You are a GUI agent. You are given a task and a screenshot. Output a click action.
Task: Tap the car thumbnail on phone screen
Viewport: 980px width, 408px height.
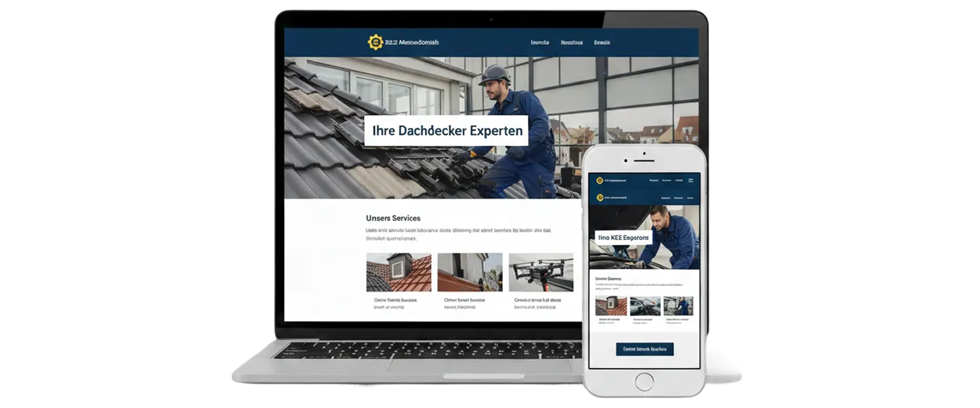[x=644, y=306]
